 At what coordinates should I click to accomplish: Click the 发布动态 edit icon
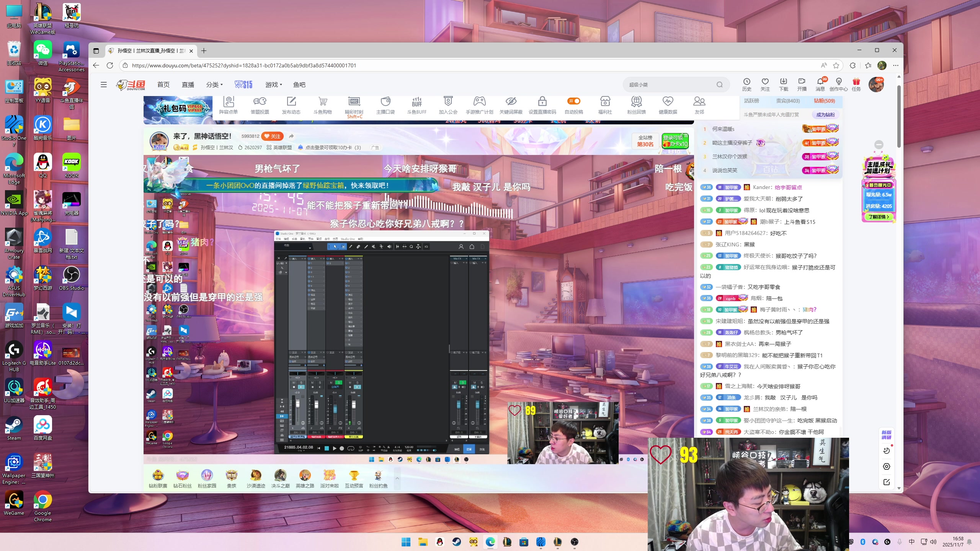click(x=291, y=102)
